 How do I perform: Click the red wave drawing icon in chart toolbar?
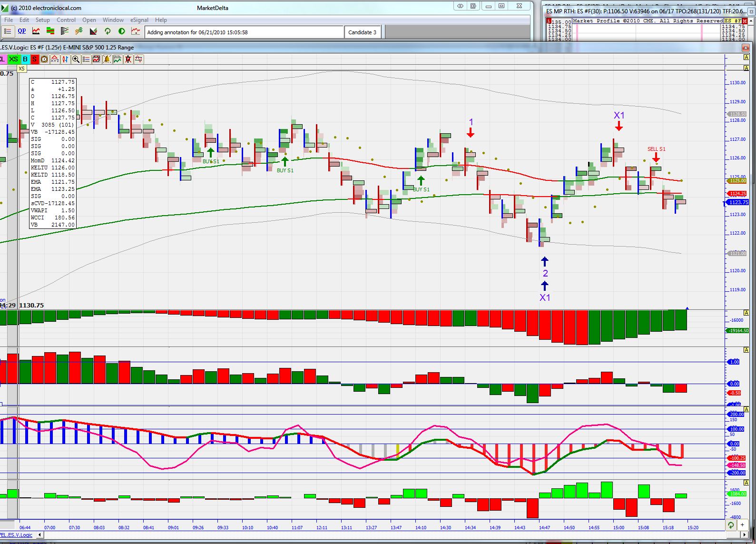pyautogui.click(x=138, y=59)
